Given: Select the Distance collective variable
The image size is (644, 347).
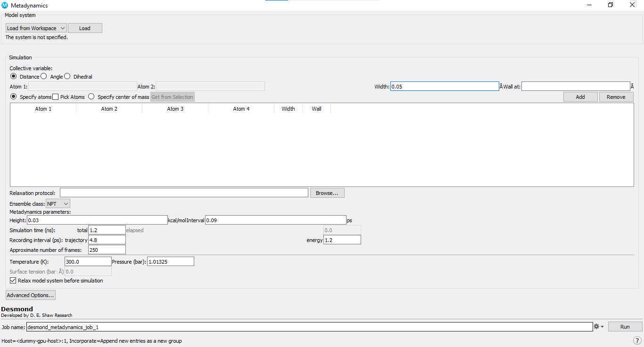Looking at the screenshot, I should (x=13, y=76).
